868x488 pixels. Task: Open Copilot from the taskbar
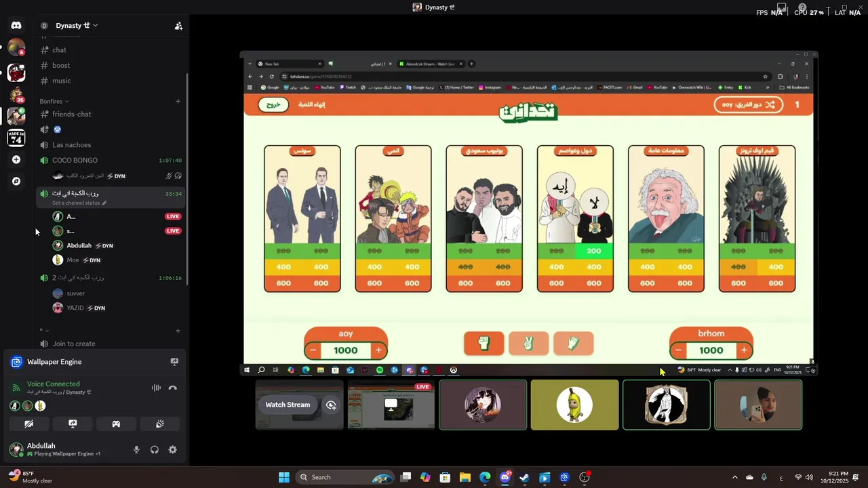tap(425, 477)
